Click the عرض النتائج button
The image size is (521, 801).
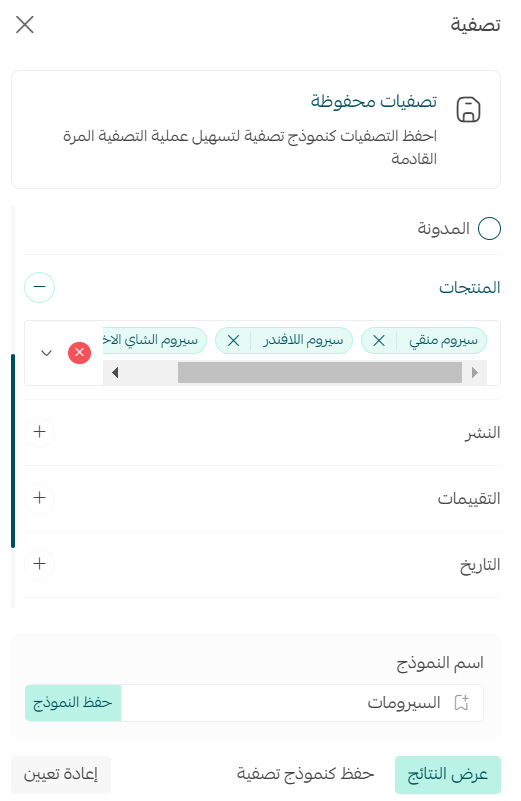[x=447, y=774]
